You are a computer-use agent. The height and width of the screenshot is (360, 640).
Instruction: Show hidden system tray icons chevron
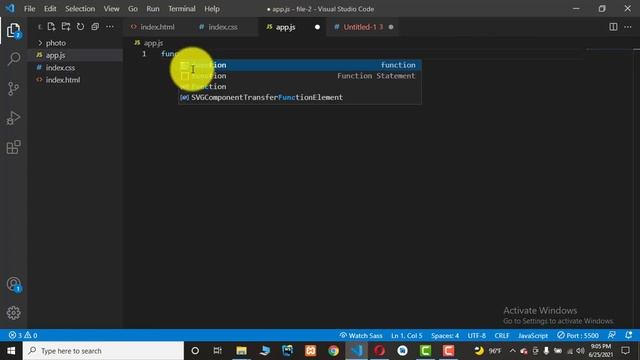tap(513, 351)
